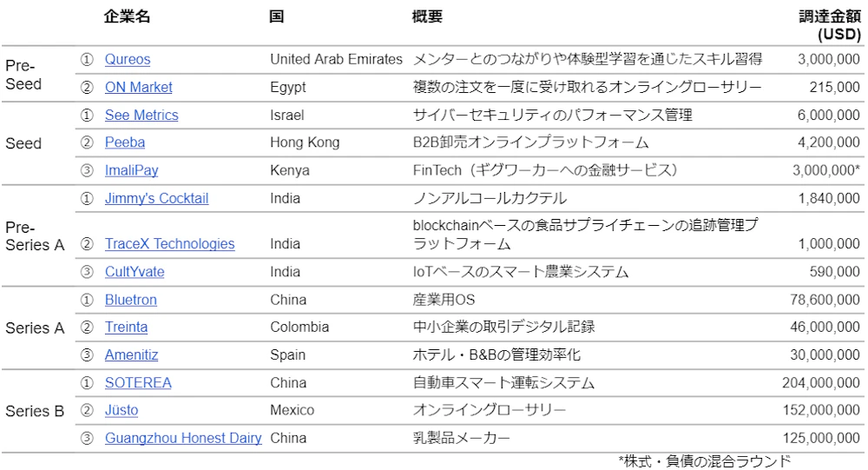The height and width of the screenshot is (470, 868).
Task: Open the Qureos company link
Action: click(x=128, y=60)
